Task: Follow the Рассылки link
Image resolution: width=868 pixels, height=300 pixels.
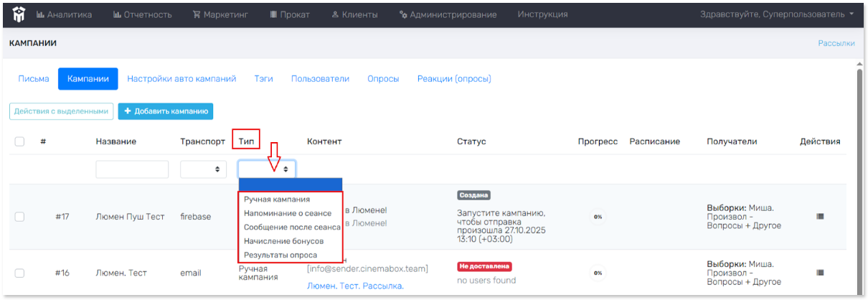Action: (836, 43)
